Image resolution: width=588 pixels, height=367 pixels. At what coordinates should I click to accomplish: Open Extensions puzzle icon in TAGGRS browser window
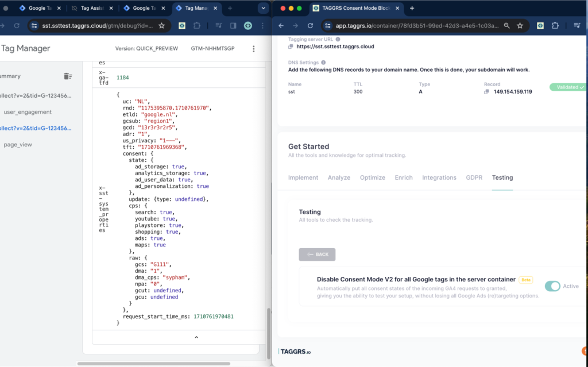point(555,25)
